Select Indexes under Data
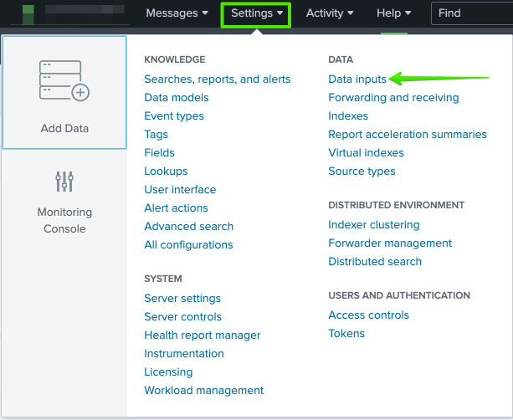 click(x=348, y=115)
